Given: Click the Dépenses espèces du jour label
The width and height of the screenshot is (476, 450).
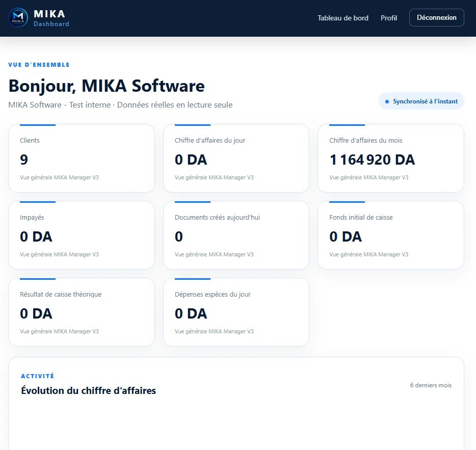Looking at the screenshot, I should click(x=213, y=294).
